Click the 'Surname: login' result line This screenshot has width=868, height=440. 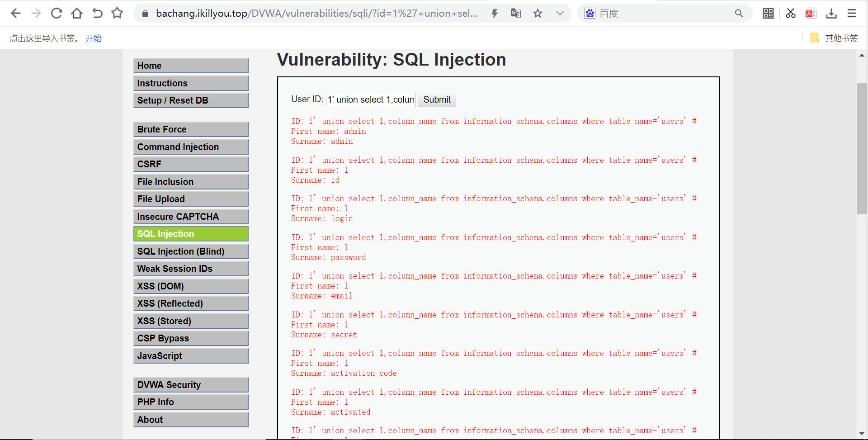click(x=322, y=218)
